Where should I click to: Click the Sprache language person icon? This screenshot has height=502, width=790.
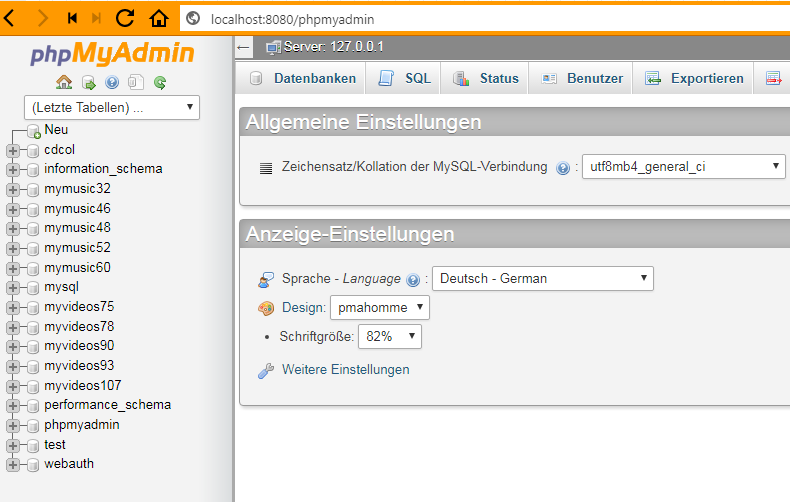coord(266,279)
